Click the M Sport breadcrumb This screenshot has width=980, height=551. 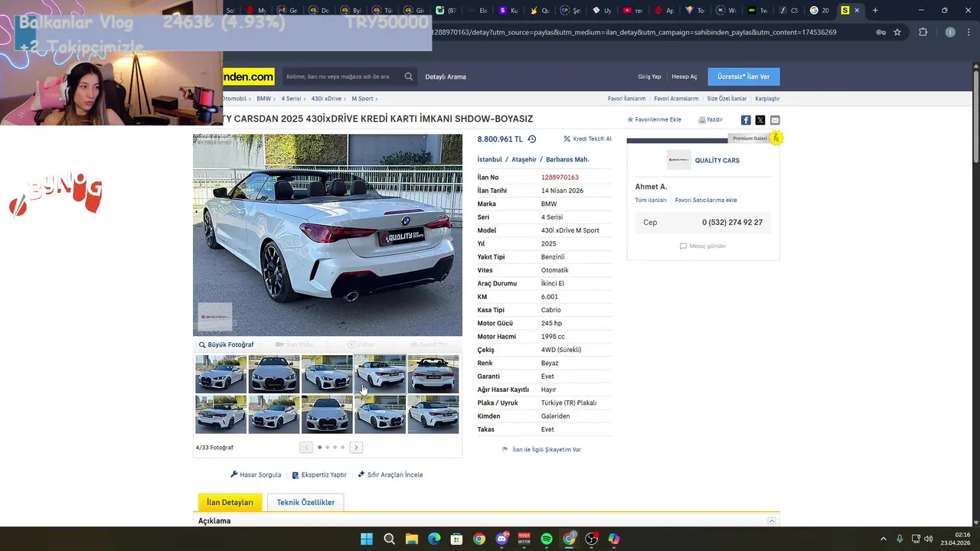click(x=362, y=99)
